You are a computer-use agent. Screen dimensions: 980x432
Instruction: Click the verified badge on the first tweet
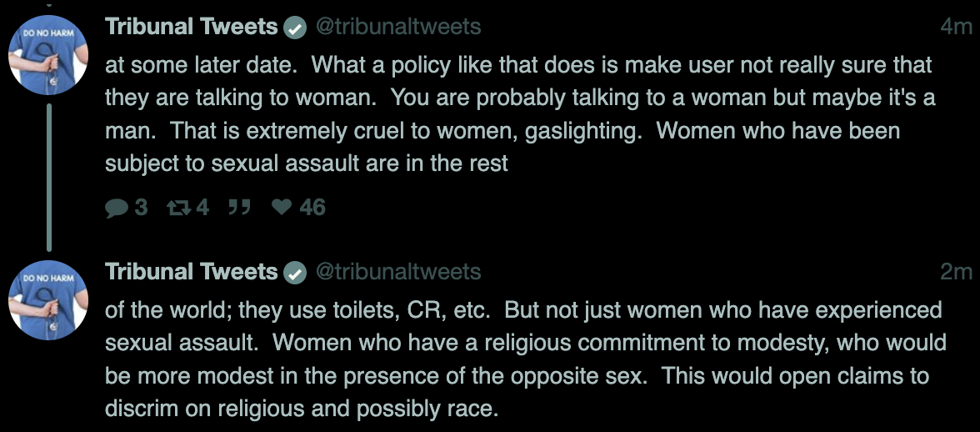pyautogui.click(x=295, y=28)
